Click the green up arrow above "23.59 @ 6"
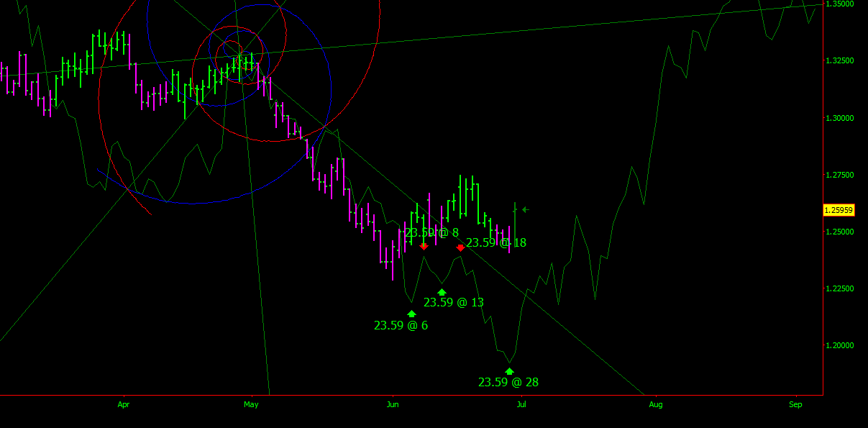This screenshot has width=868, height=428. click(411, 314)
